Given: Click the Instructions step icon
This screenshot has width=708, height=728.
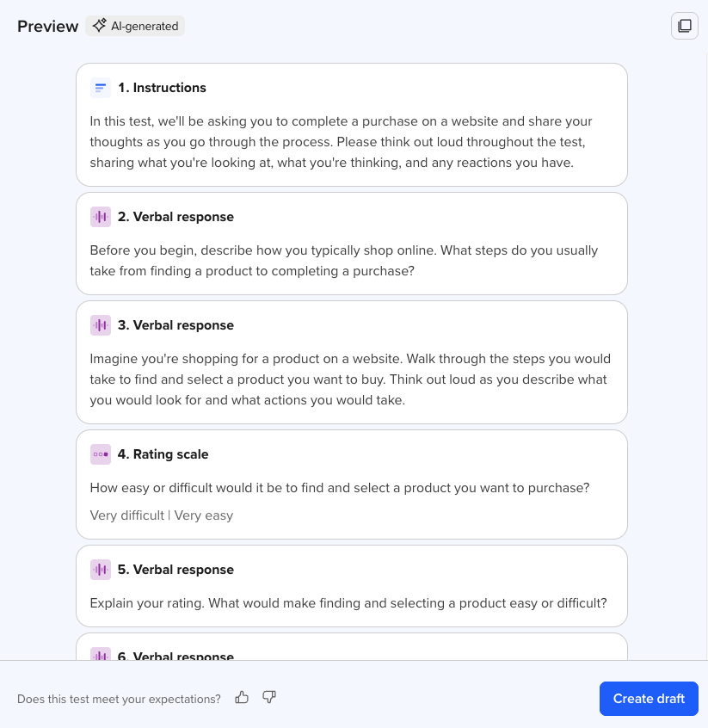Looking at the screenshot, I should (x=101, y=88).
